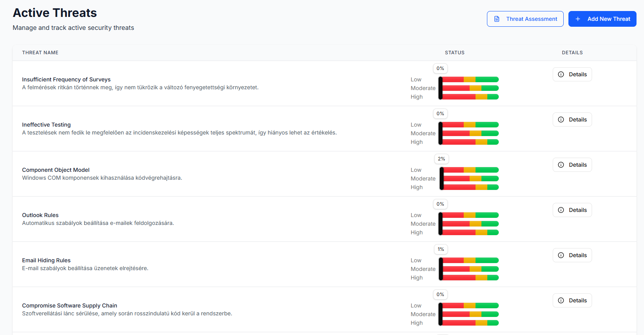This screenshot has height=335, width=644.
Task: Select the Outlook Rules threat title
Action: point(40,215)
